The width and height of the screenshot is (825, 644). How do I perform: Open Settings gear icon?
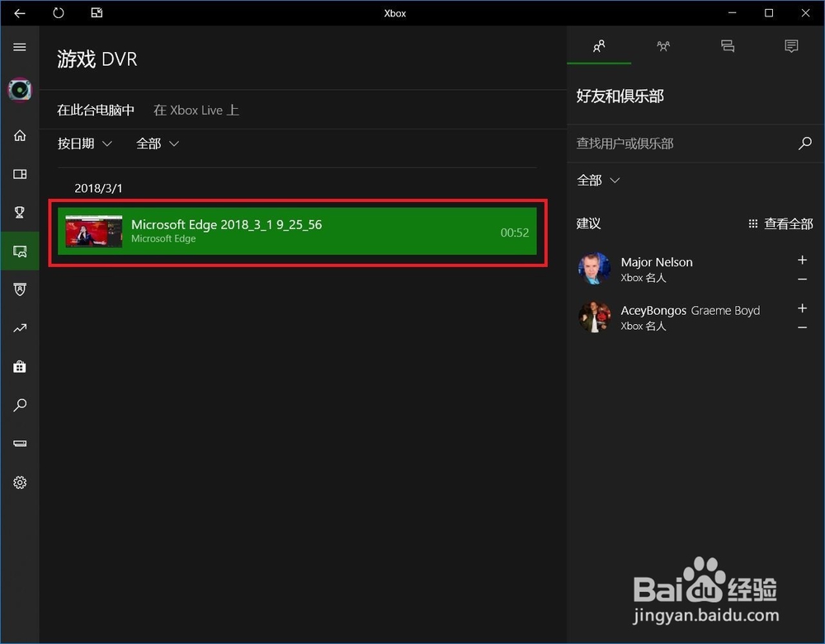coord(20,482)
